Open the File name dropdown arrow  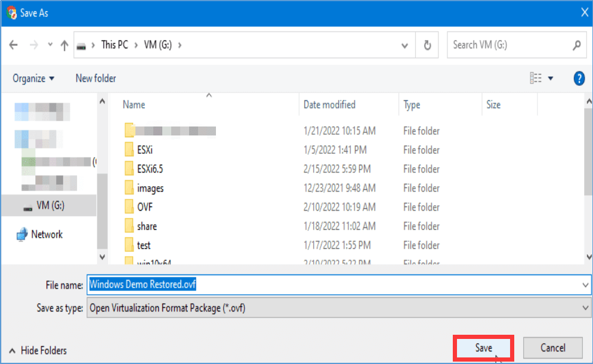pyautogui.click(x=585, y=285)
